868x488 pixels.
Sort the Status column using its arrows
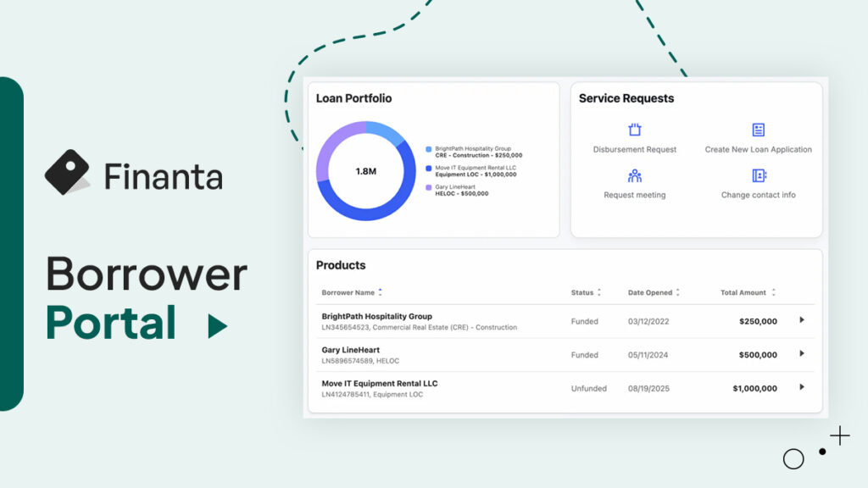[x=599, y=292]
